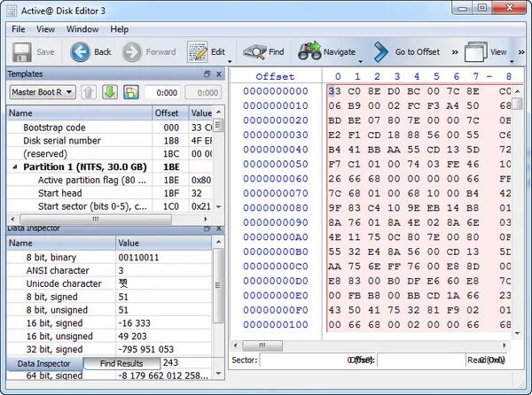Click the highlighted byte 33 at offset zero
The image size is (532, 395).
[334, 91]
